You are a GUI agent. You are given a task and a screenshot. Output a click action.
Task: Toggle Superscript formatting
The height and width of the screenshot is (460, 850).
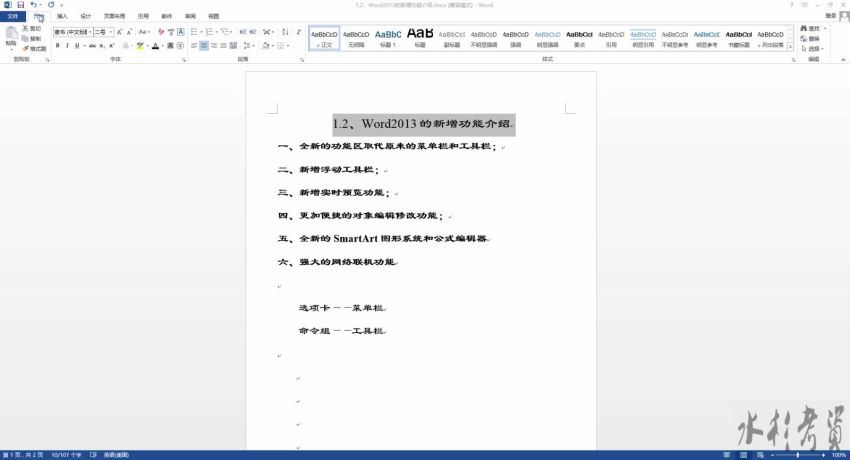pyautogui.click(x=112, y=46)
